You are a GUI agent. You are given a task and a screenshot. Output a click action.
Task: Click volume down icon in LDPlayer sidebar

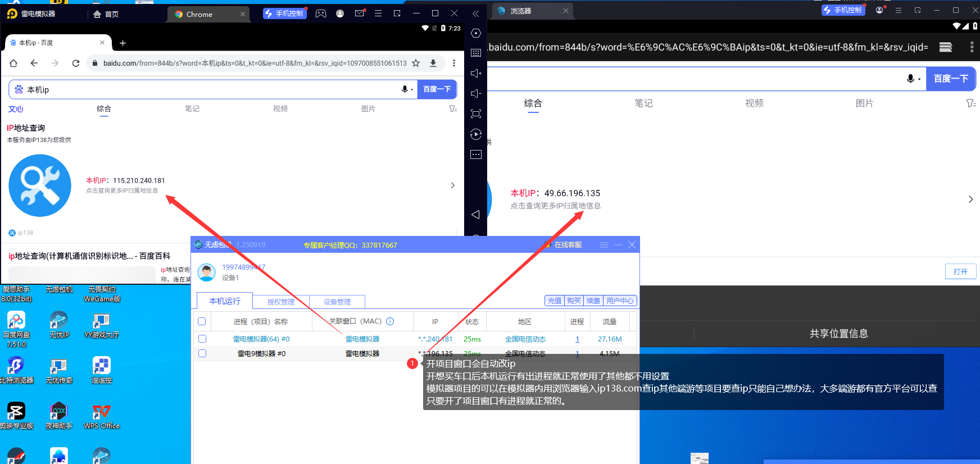476,93
